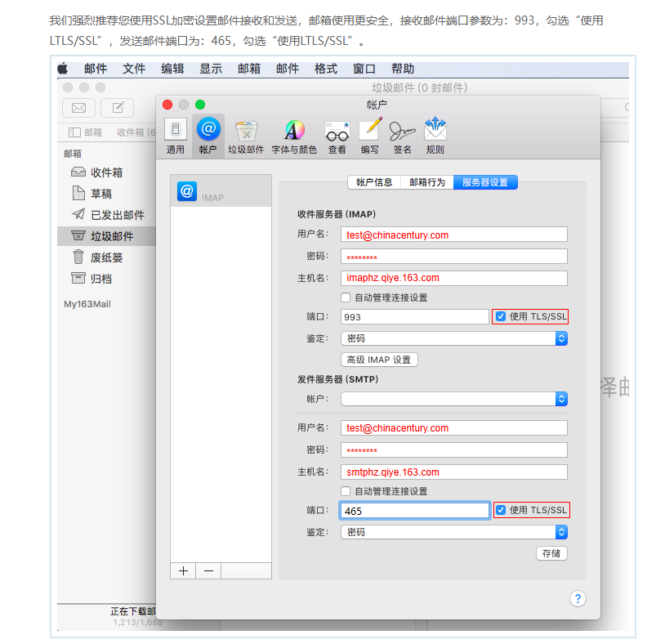The height and width of the screenshot is (644, 647).
Task: Click SMTP port 465 field
Action: tap(415, 511)
